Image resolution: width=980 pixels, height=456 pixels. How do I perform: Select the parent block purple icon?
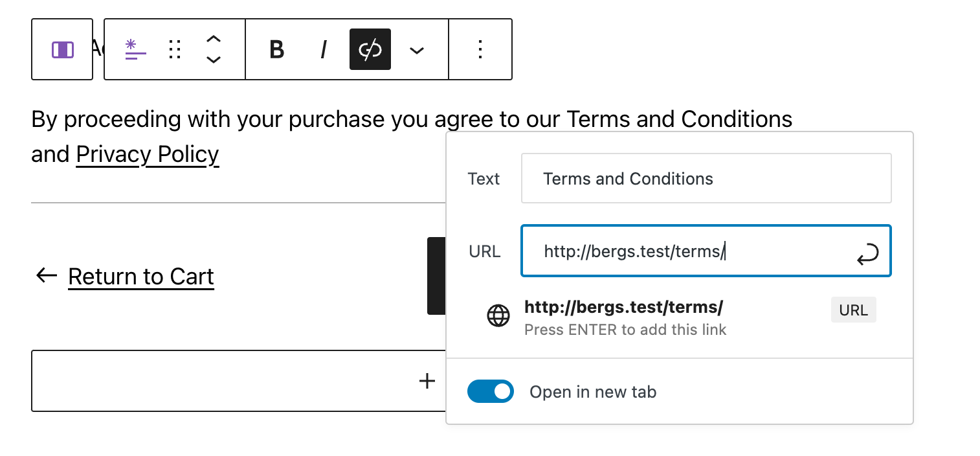point(62,50)
